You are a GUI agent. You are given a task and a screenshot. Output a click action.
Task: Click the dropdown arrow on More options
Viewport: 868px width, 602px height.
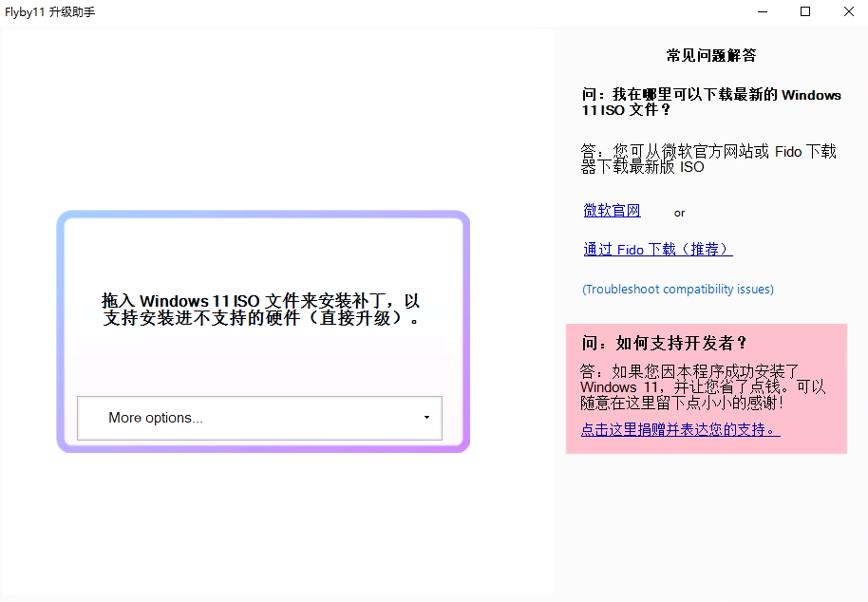(426, 418)
